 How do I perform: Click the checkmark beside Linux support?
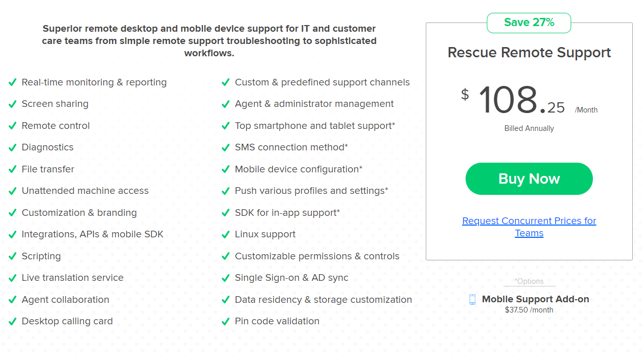point(225,235)
